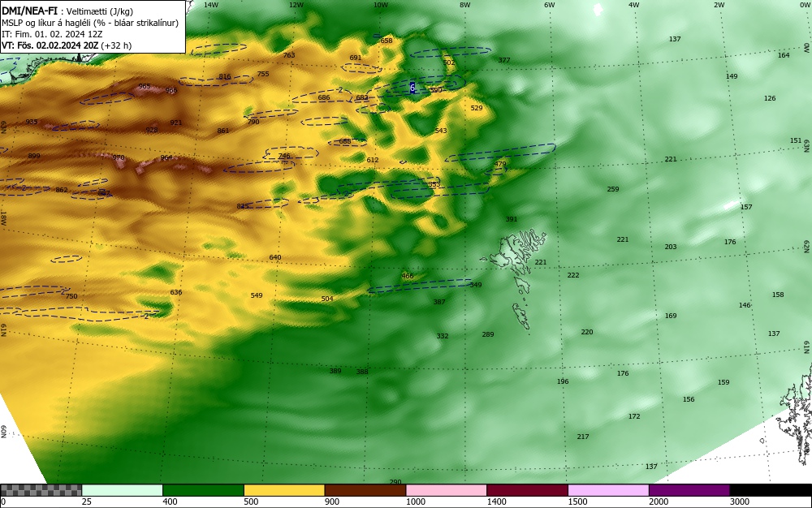
Task: Pick the dark maroon 1400–1500 legend swatch
Action: [527, 490]
